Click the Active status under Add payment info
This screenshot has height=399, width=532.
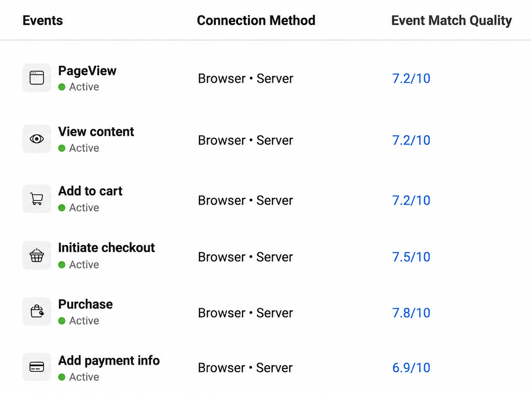point(79,377)
